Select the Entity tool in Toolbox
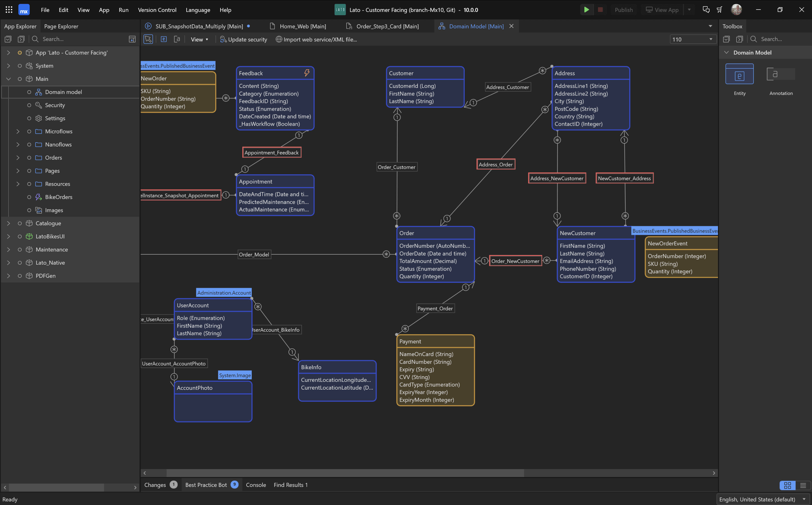812x505 pixels. 739,74
